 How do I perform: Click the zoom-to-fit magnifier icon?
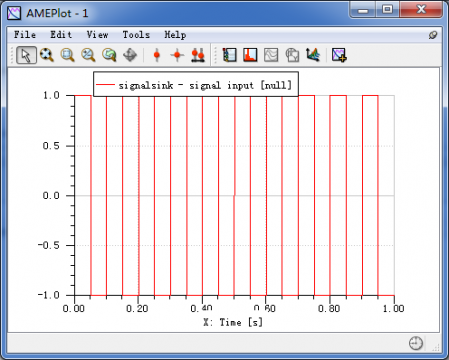point(47,55)
